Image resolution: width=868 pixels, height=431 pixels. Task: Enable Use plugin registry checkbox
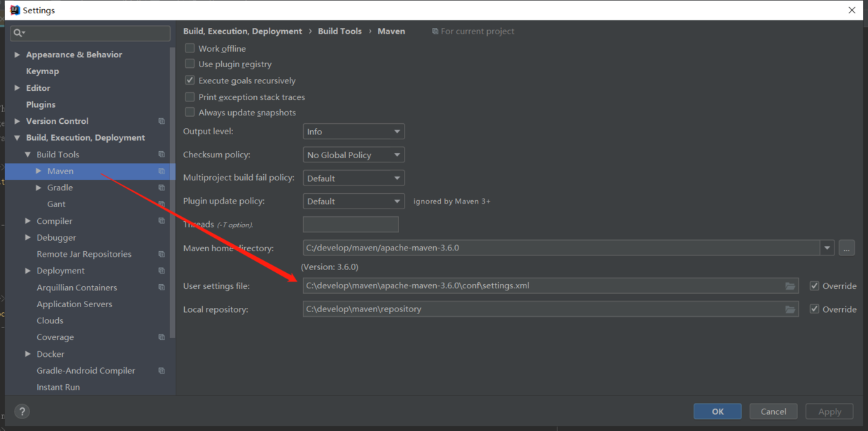pyautogui.click(x=190, y=64)
